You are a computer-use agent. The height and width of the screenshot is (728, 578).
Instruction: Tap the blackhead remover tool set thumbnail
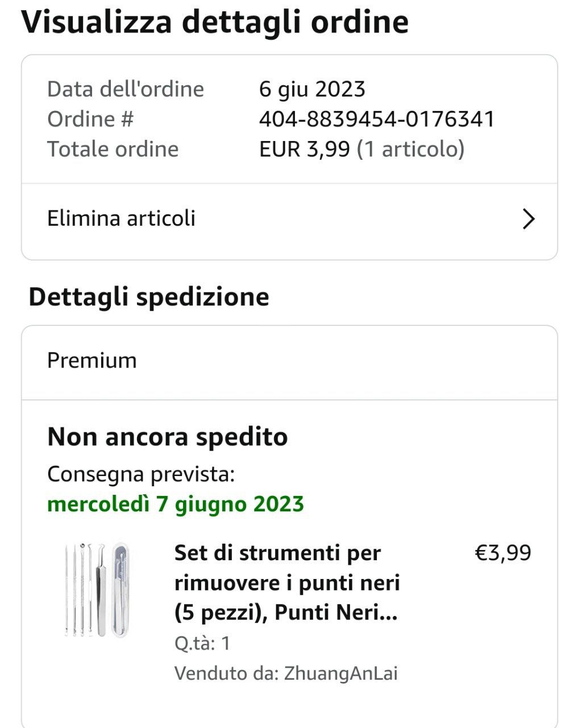click(x=97, y=588)
